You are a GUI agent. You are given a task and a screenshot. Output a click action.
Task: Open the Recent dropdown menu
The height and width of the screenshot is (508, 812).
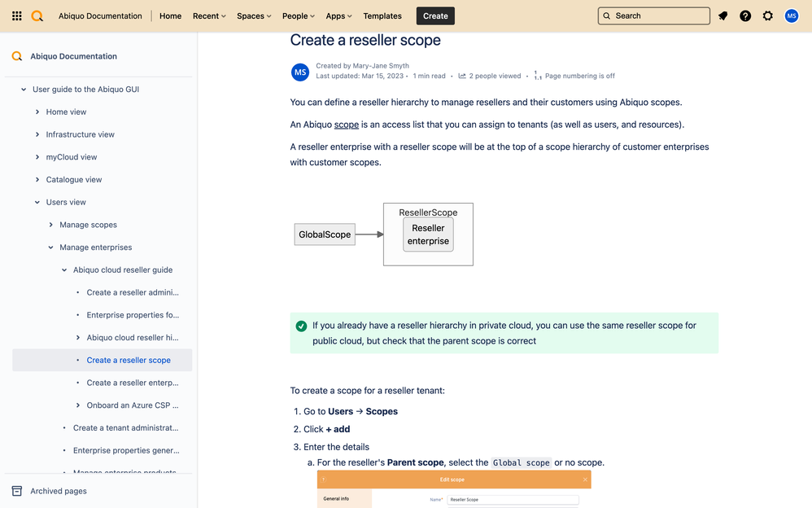click(x=209, y=16)
